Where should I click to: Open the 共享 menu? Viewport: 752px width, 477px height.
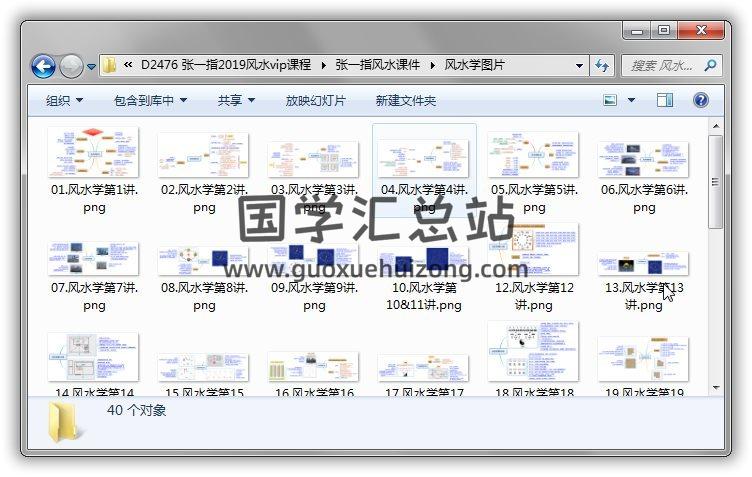click(x=236, y=100)
